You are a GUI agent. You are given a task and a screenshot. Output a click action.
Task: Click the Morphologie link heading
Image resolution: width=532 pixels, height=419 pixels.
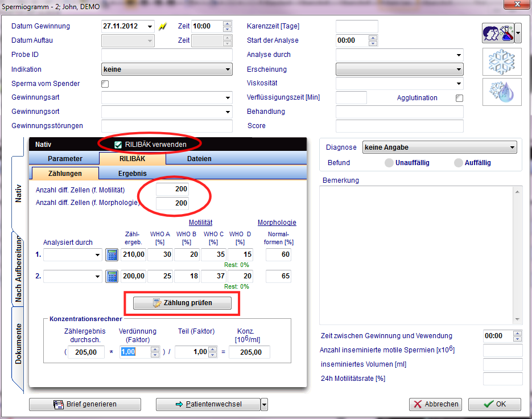pyautogui.click(x=277, y=223)
